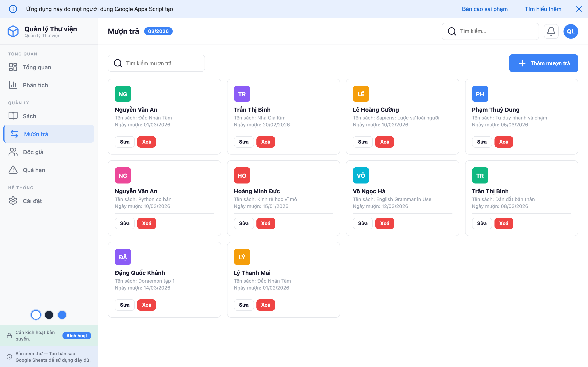Dismiss the Google Apps Script banner
The width and height of the screenshot is (588, 367).
coord(579,9)
